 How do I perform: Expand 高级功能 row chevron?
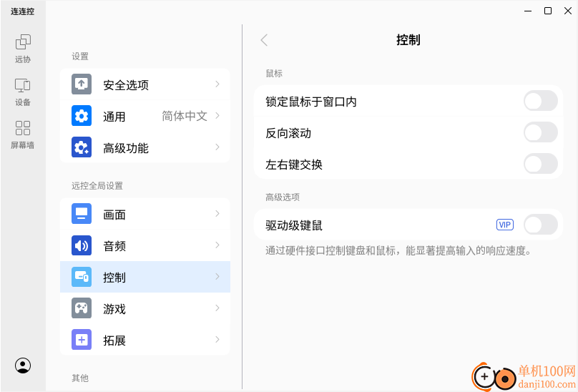[x=217, y=147]
